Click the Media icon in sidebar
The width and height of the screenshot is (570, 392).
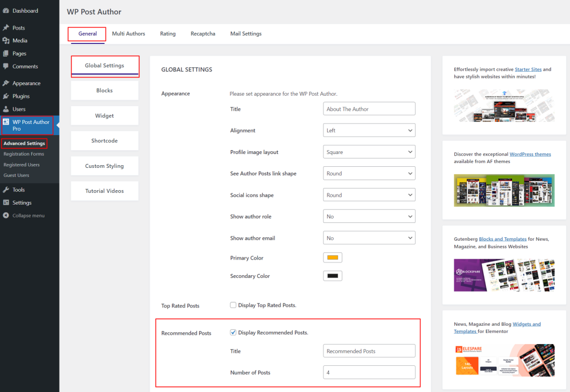pos(6,41)
